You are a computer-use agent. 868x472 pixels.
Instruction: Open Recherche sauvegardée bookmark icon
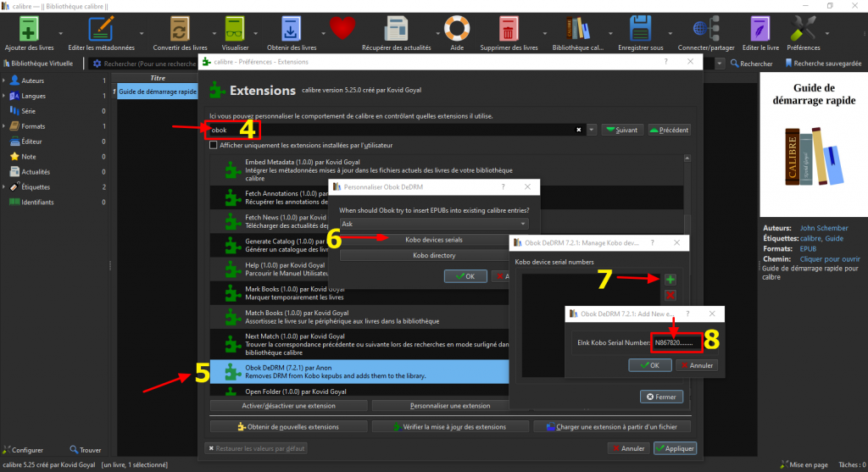(x=788, y=64)
